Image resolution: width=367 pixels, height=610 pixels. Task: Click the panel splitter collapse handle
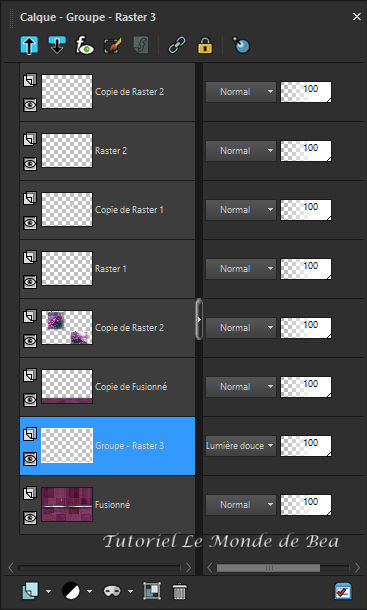pyautogui.click(x=199, y=319)
